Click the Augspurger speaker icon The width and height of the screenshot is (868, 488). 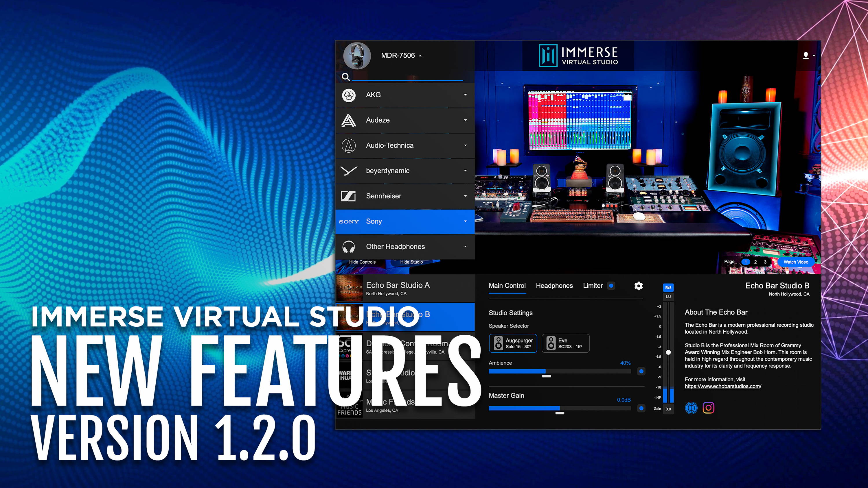498,343
